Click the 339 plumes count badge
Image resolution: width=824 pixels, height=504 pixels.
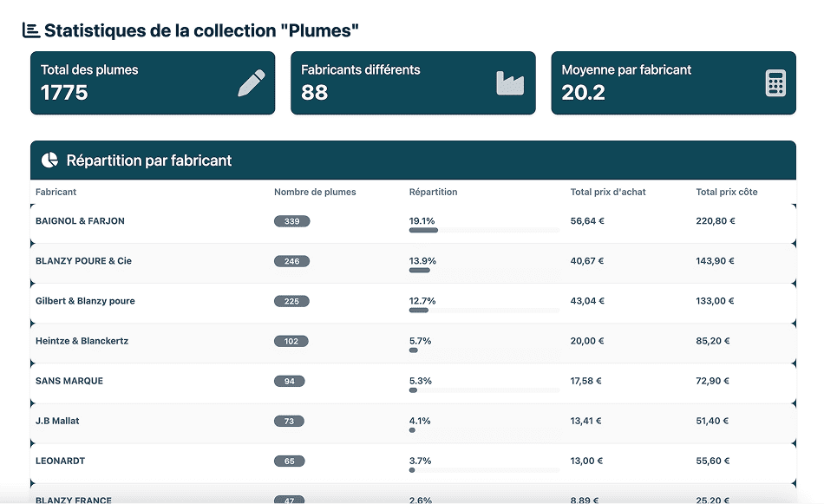[291, 221]
